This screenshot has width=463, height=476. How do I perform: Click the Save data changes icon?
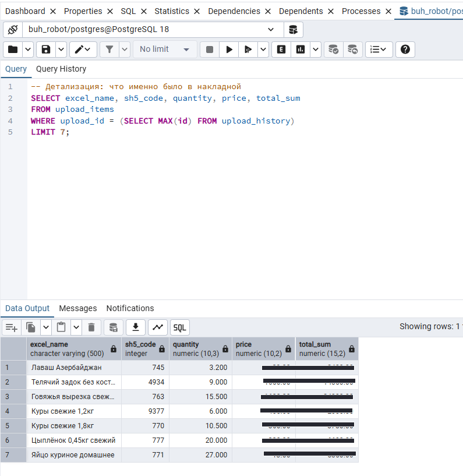point(114,327)
